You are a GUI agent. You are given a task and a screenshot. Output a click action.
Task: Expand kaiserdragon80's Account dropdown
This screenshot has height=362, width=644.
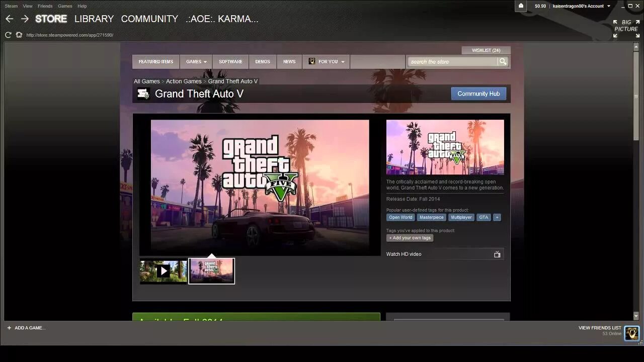(582, 6)
